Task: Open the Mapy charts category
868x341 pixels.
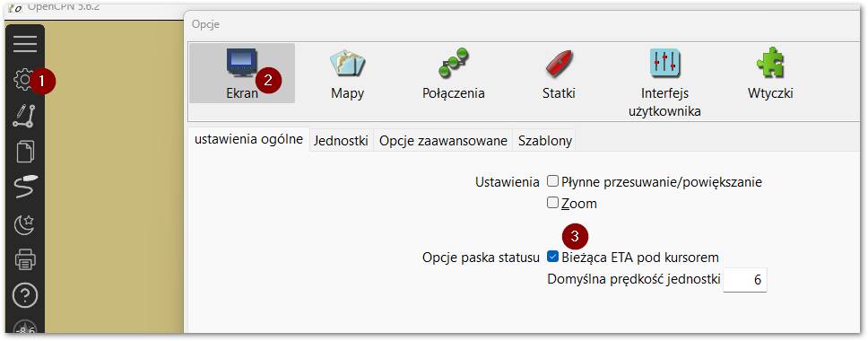Action: coord(348,74)
